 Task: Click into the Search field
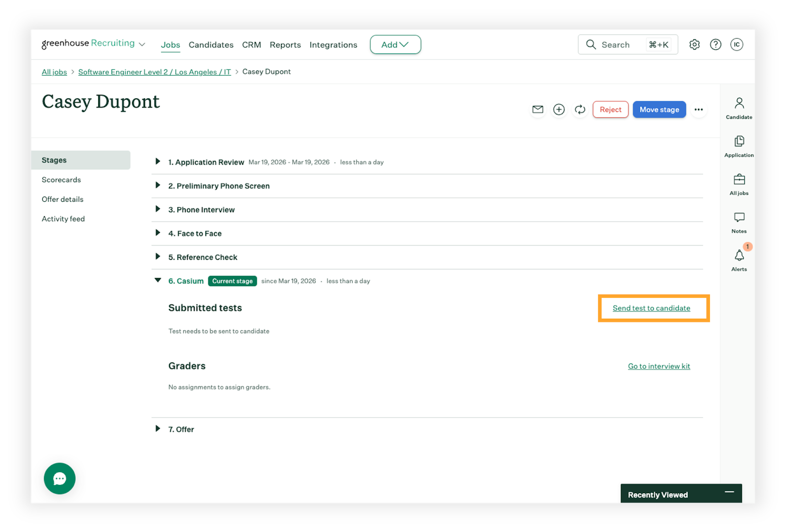[x=616, y=45]
